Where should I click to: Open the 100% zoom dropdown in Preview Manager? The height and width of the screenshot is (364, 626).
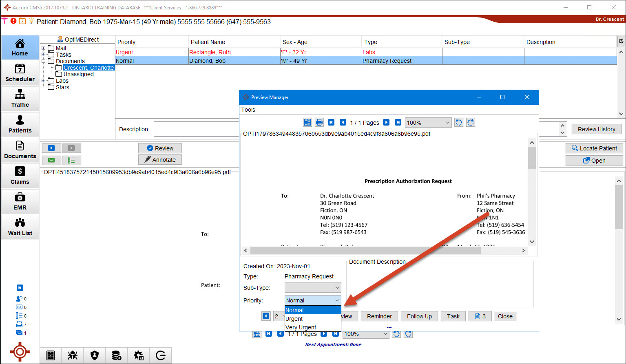[x=428, y=123]
